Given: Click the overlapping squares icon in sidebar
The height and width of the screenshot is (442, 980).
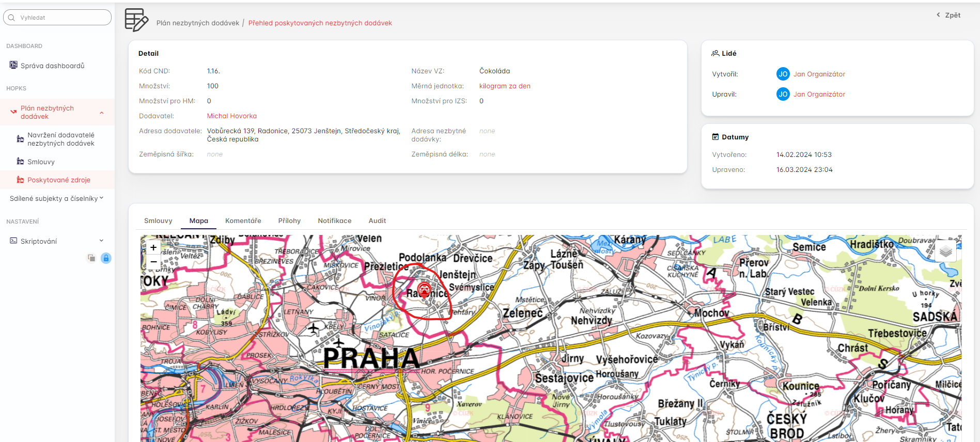Looking at the screenshot, I should click(x=91, y=258).
